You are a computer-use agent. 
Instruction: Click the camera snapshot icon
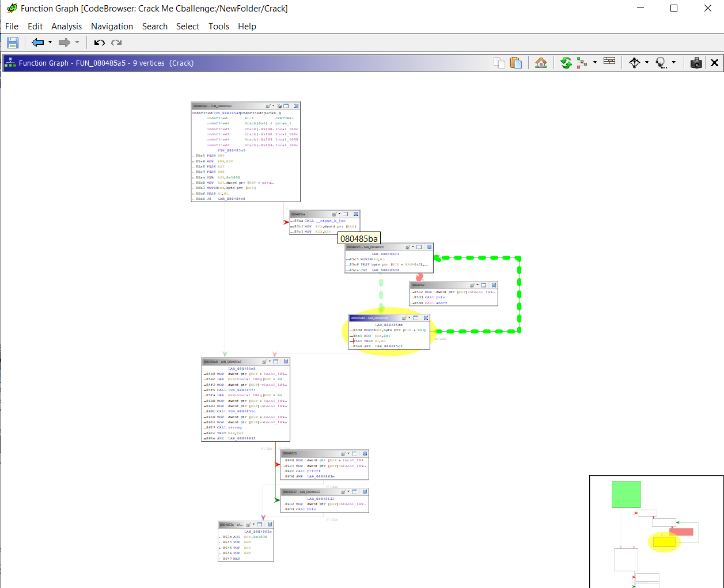[696, 63]
